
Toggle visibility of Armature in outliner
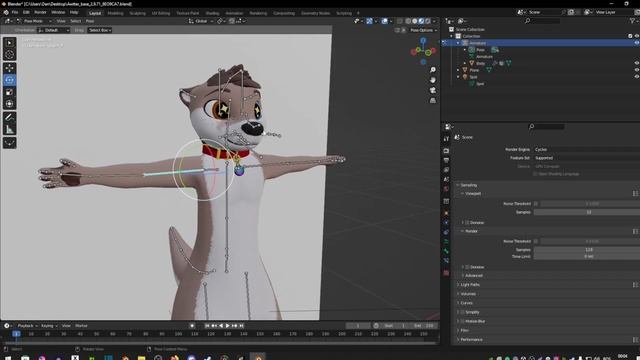[636, 43]
